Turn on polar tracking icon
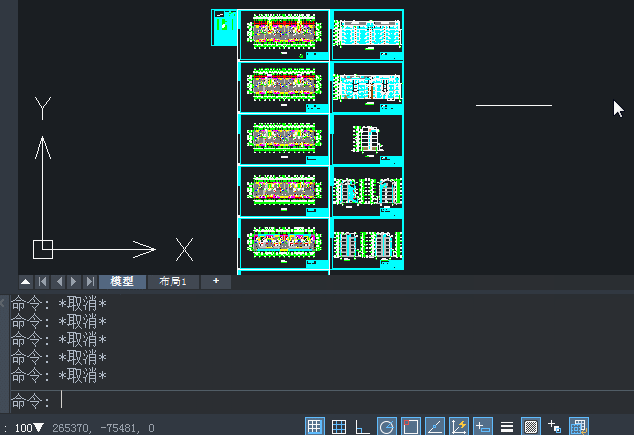Image resolution: width=634 pixels, height=435 pixels. pyautogui.click(x=387, y=427)
